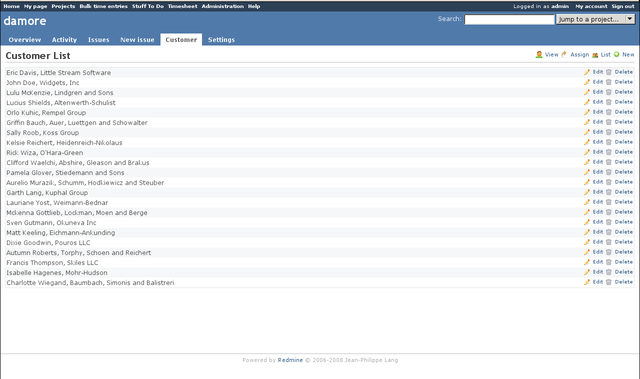
Task: Click Delete link for Isabelle Hagenes
Action: [624, 272]
